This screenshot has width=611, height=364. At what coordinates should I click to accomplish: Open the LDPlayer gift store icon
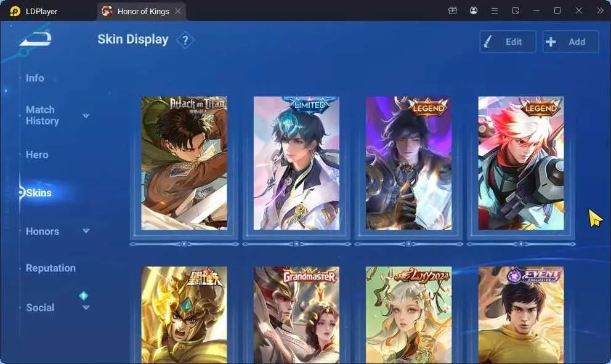[x=453, y=10]
